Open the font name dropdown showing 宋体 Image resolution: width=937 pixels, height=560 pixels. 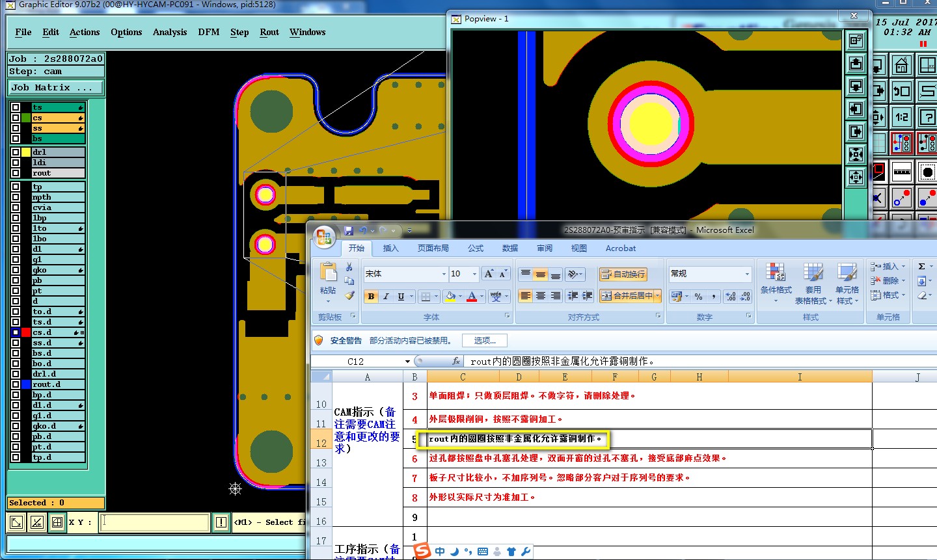pos(444,274)
